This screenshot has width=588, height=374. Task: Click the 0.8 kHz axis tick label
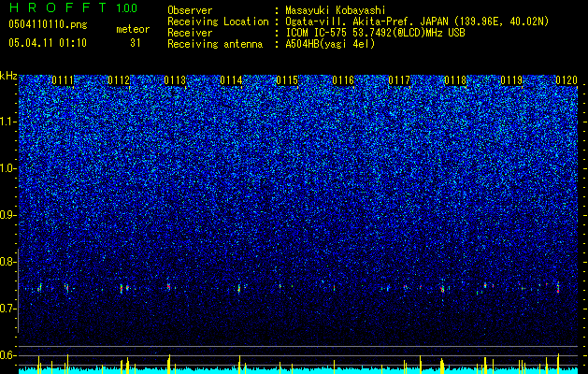(x=7, y=262)
